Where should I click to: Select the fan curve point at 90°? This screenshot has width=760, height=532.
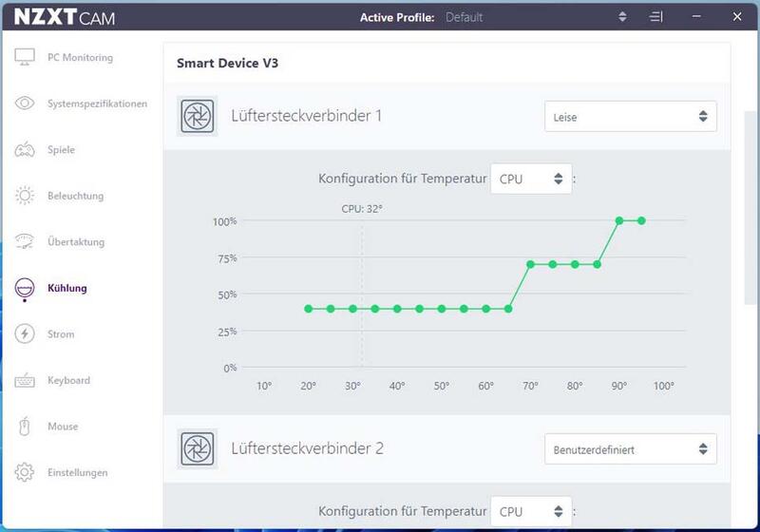(619, 221)
